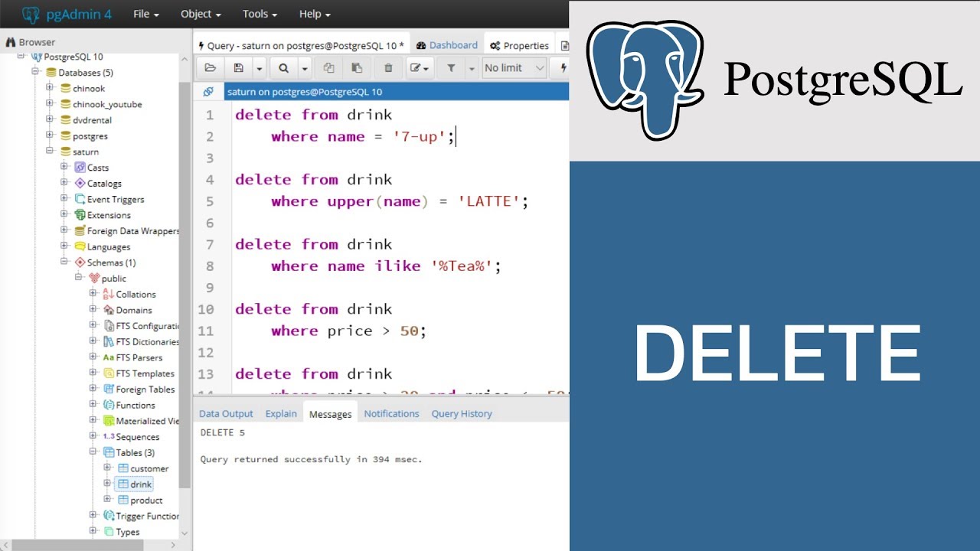Click the Catalogs diamond icon

[80, 184]
